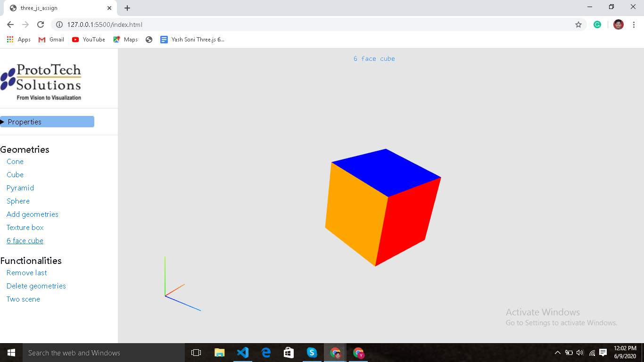
Task: Refresh the page in Chrome
Action: click(41, 24)
